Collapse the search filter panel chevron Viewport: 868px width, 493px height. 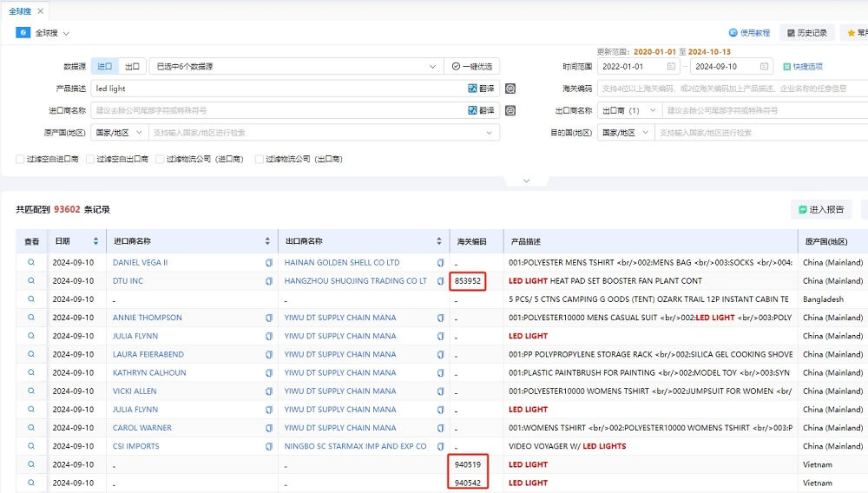coord(525,181)
